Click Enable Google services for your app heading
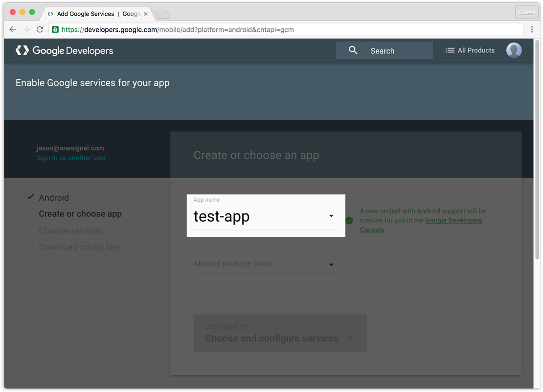This screenshot has width=543, height=392. point(92,83)
